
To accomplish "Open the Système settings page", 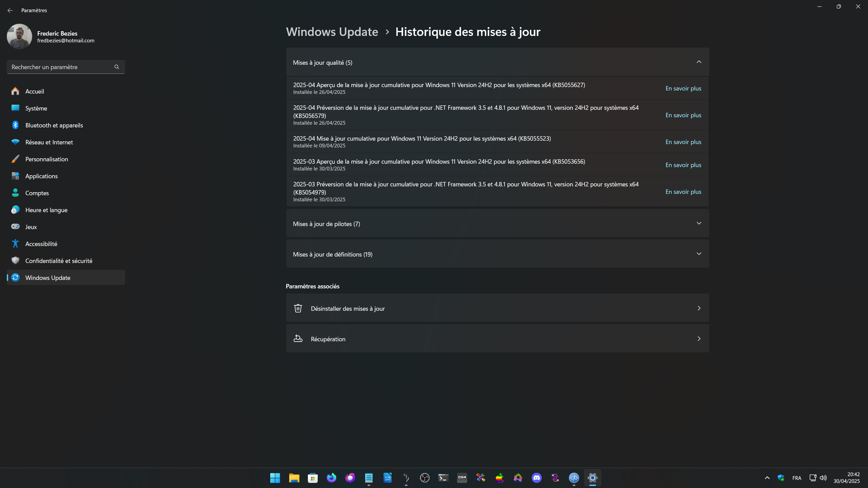I will 66,108.
